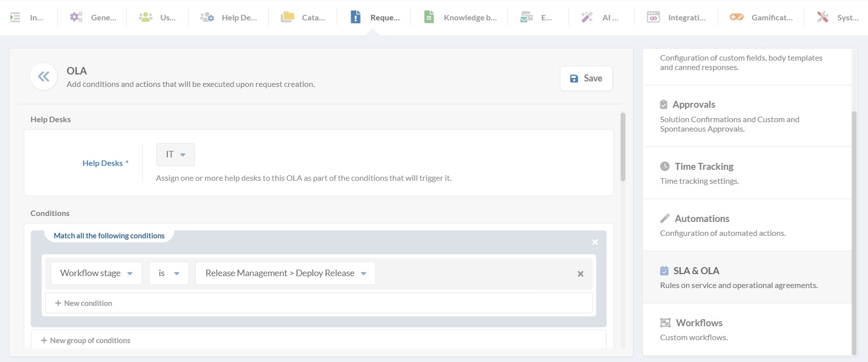Click the Time Tracking clock icon
The height and width of the screenshot is (362, 868).
coord(665,166)
